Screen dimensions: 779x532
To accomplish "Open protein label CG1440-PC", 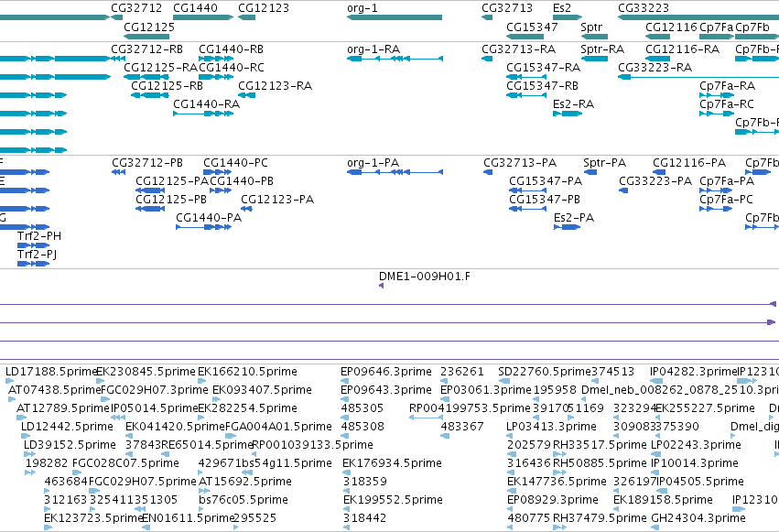I will pos(235,163).
